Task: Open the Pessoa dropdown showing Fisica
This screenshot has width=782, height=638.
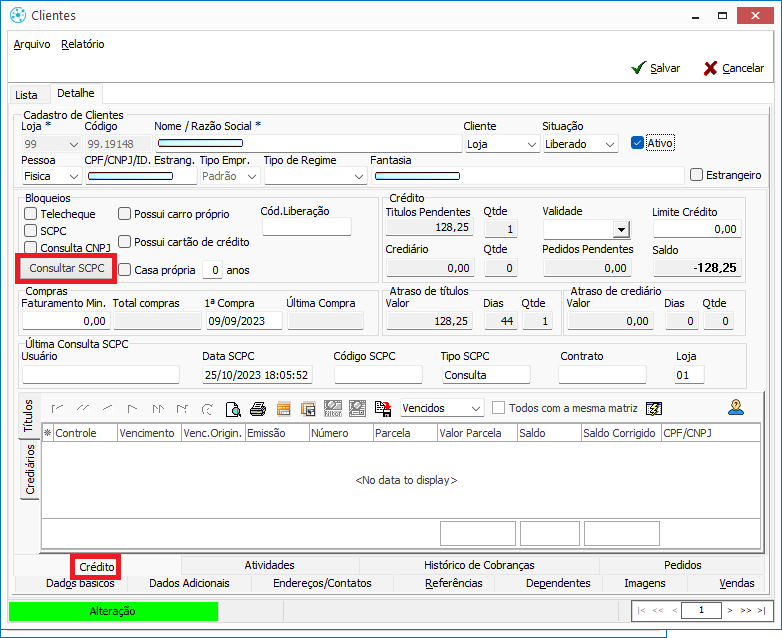Action: (74, 176)
